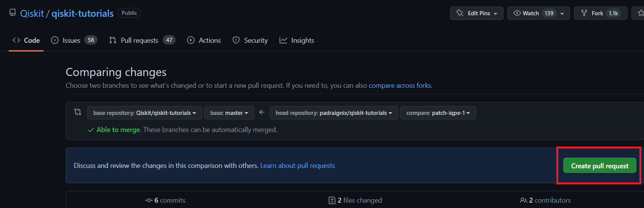644x208 pixels.
Task: Open the Security tab
Action: (x=250, y=40)
